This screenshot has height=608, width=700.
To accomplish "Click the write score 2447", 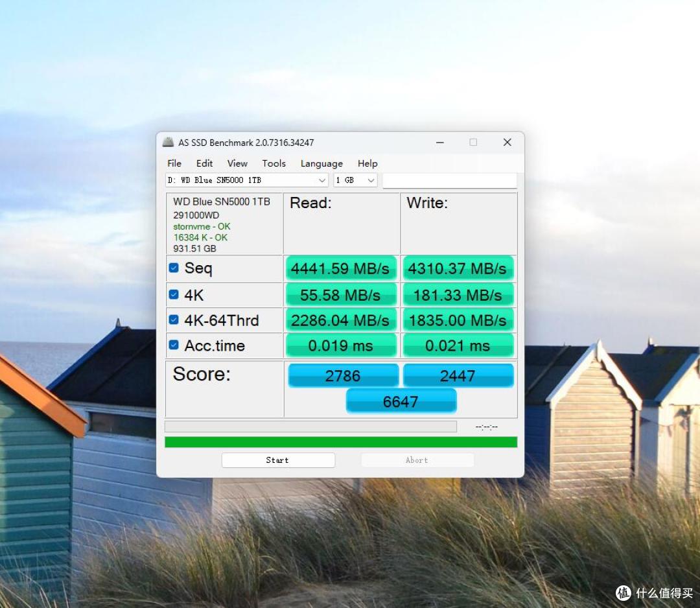I will tap(458, 375).
